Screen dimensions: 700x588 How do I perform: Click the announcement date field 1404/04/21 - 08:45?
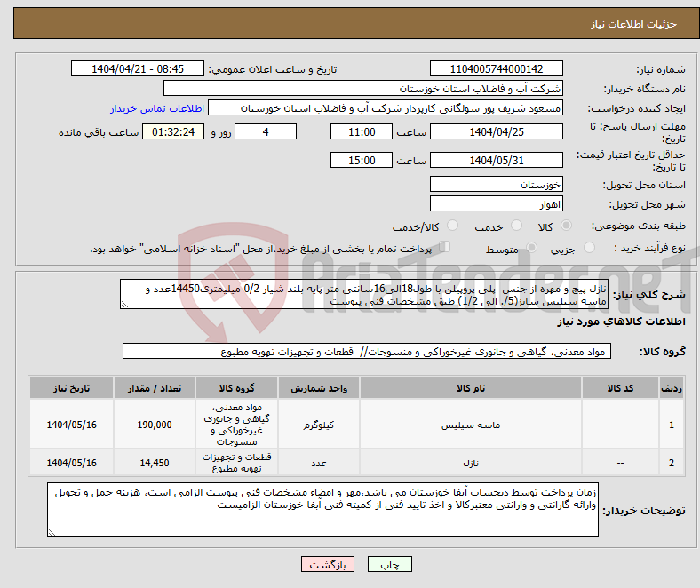point(138,68)
